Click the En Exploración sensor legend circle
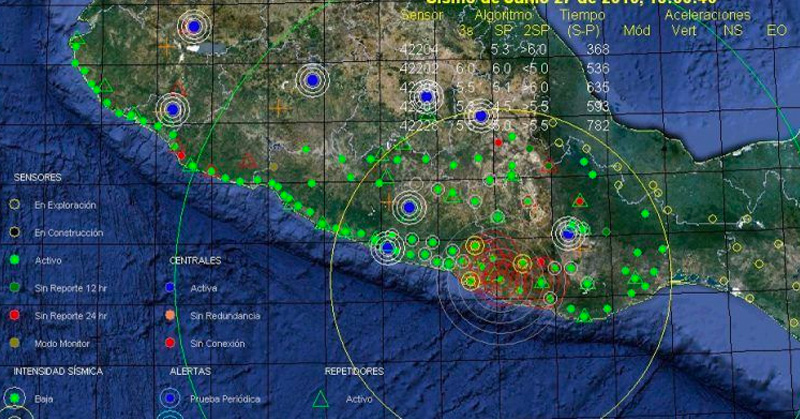Image resolution: width=800 pixels, height=420 pixels. (x=14, y=204)
